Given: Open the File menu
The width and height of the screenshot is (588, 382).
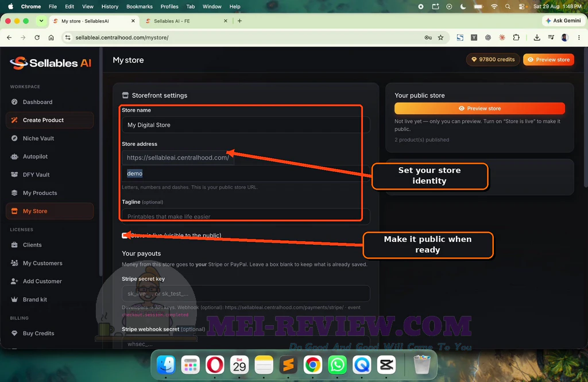Looking at the screenshot, I should click(x=53, y=6).
